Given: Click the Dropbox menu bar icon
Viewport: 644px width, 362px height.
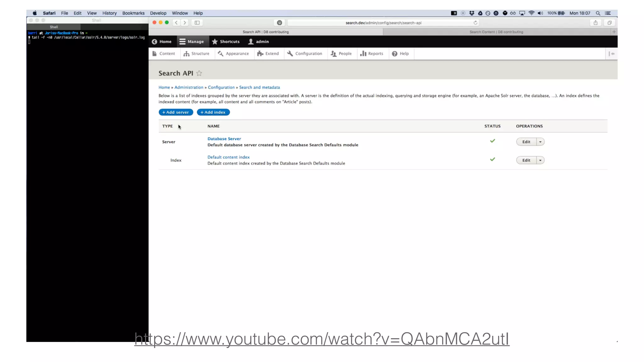Looking at the screenshot, I should [472, 13].
